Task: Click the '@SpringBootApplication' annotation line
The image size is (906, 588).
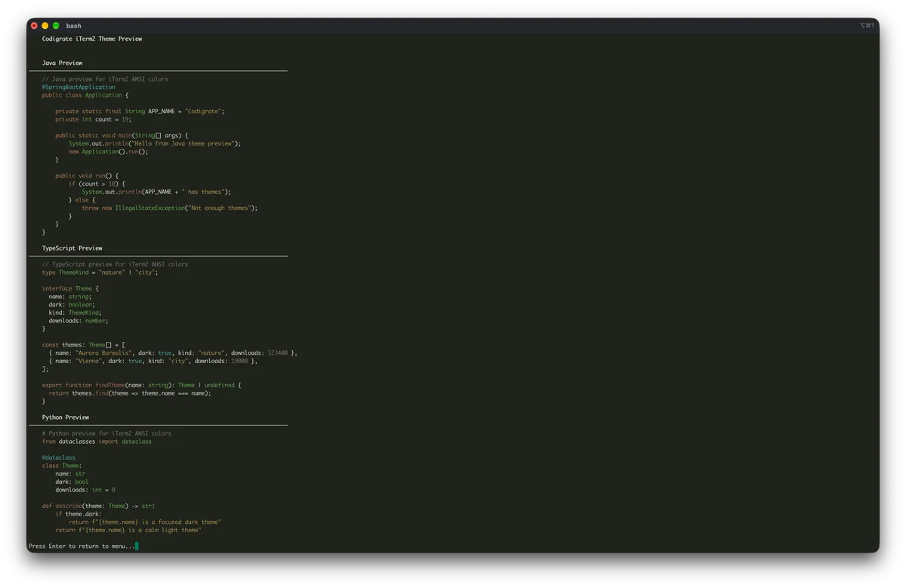Action: [79, 87]
